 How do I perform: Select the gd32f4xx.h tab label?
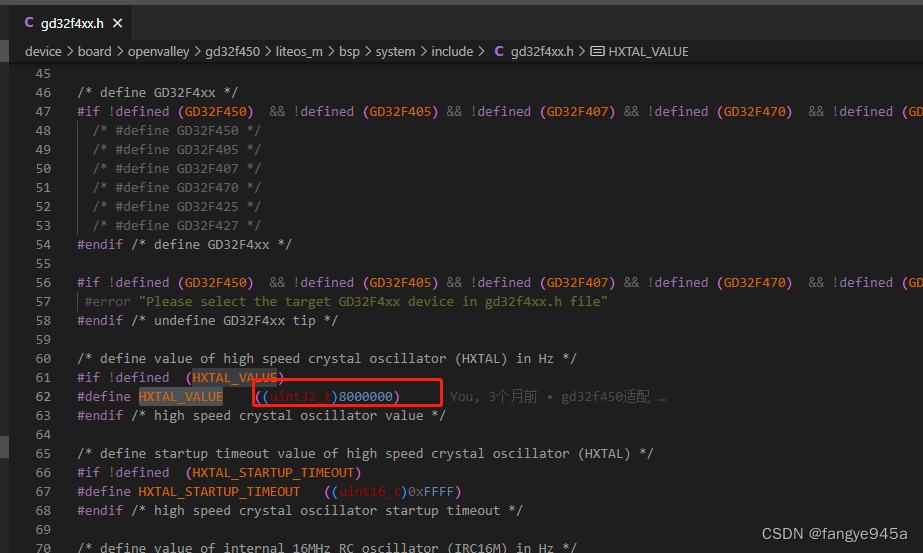click(x=72, y=23)
